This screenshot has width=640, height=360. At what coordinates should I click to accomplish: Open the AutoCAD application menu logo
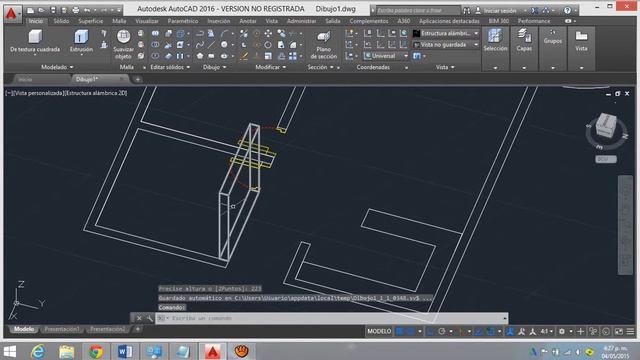(12, 13)
